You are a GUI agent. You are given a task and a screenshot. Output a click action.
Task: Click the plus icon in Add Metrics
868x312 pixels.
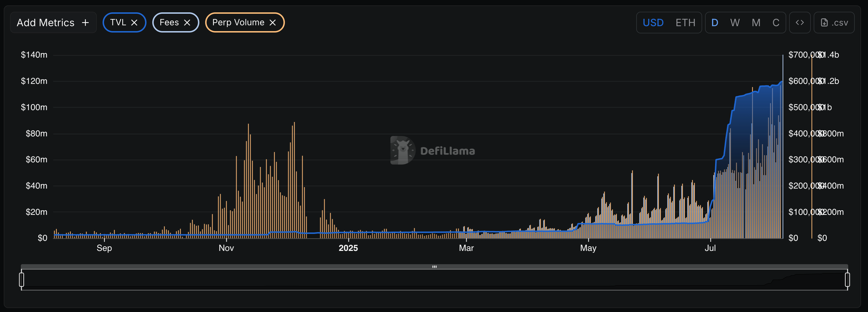coord(85,23)
